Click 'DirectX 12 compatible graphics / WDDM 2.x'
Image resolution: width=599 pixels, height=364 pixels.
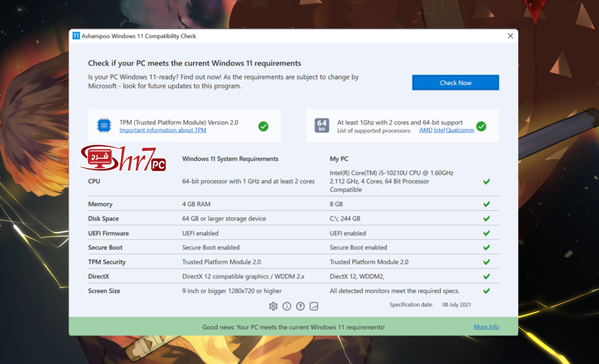pos(243,276)
